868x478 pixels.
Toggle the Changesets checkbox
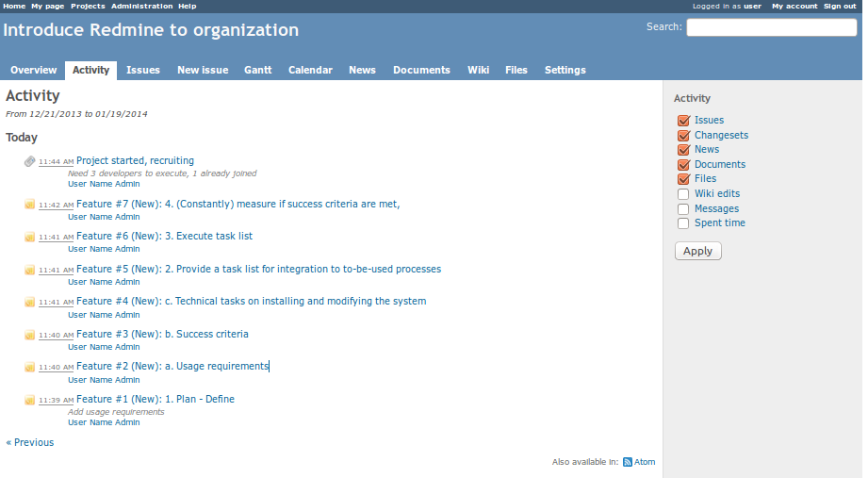683,136
